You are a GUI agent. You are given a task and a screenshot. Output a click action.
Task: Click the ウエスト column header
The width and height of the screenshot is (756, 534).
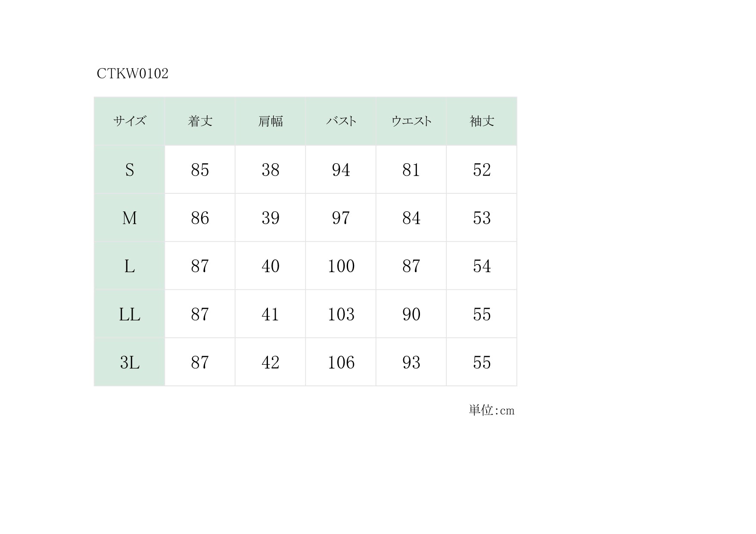click(411, 121)
